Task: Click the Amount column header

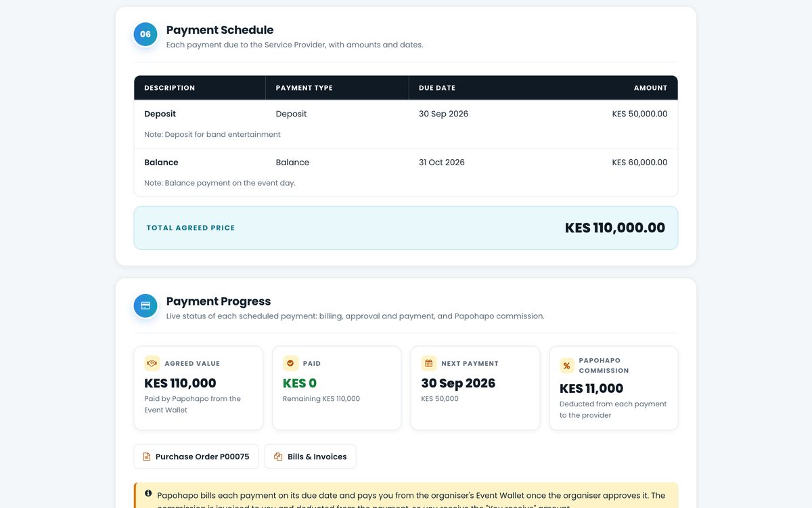Action: click(x=650, y=88)
